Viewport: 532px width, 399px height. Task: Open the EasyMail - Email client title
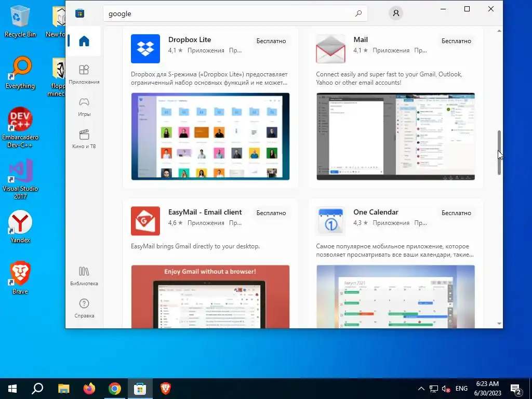tap(205, 212)
